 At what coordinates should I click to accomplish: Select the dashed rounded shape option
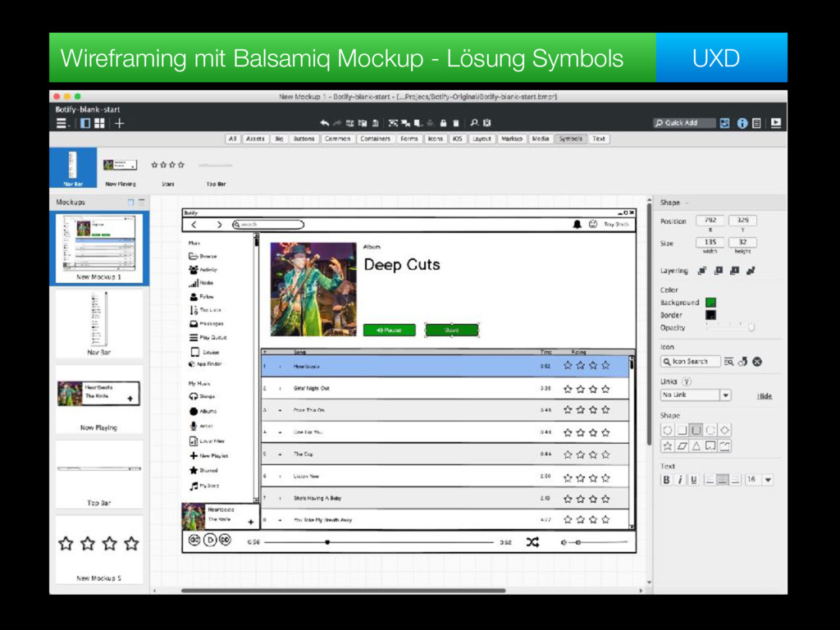click(710, 430)
